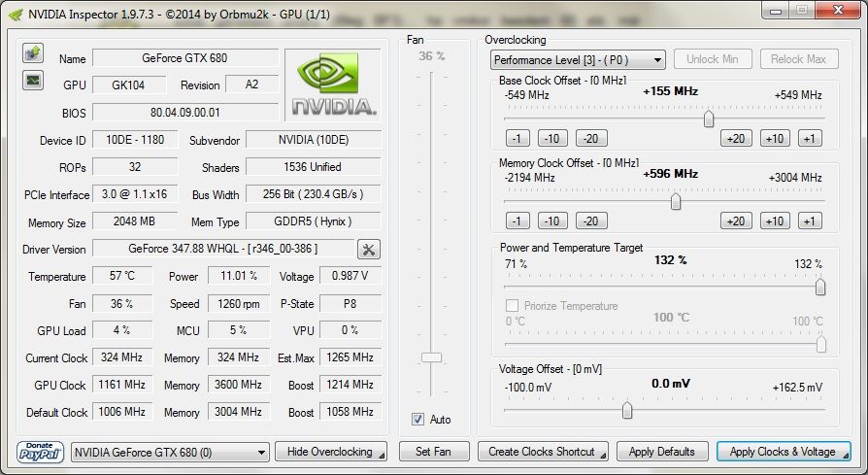Click the Device ID value 10DE - 1180
The width and height of the screenshot is (868, 475).
pyautogui.click(x=135, y=140)
